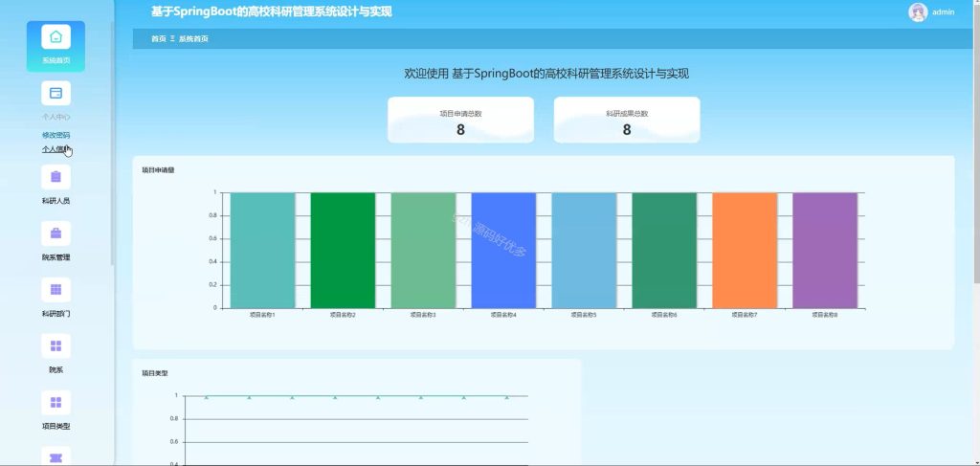Click the 科研成果总数 statistics card
This screenshot has width=980, height=466.
pos(627,120)
